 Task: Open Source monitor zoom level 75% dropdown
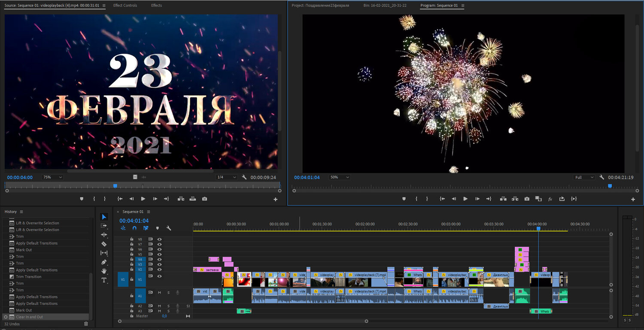pyautogui.click(x=52, y=177)
